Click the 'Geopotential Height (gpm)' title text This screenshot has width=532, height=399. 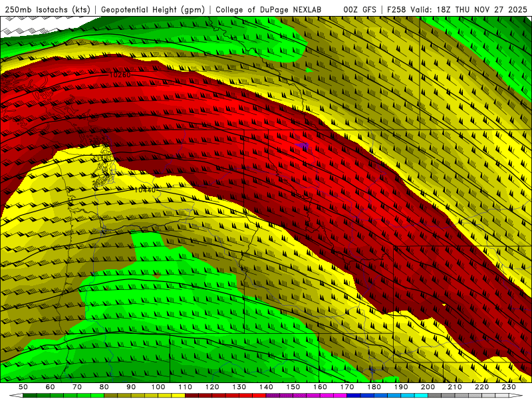tap(153, 10)
